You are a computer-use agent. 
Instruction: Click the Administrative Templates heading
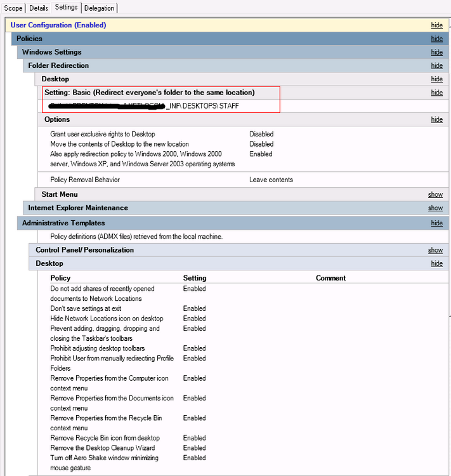[63, 223]
